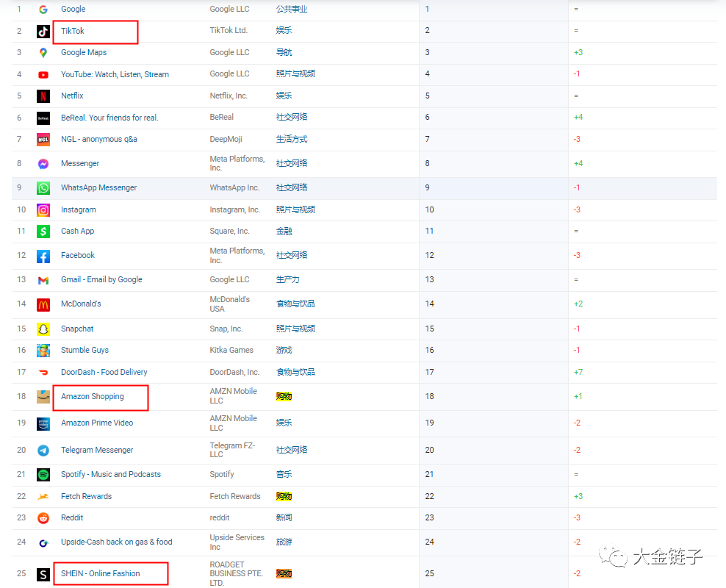The height and width of the screenshot is (588, 726).
Task: Click the Facebook app icon
Action: pyautogui.click(x=43, y=256)
